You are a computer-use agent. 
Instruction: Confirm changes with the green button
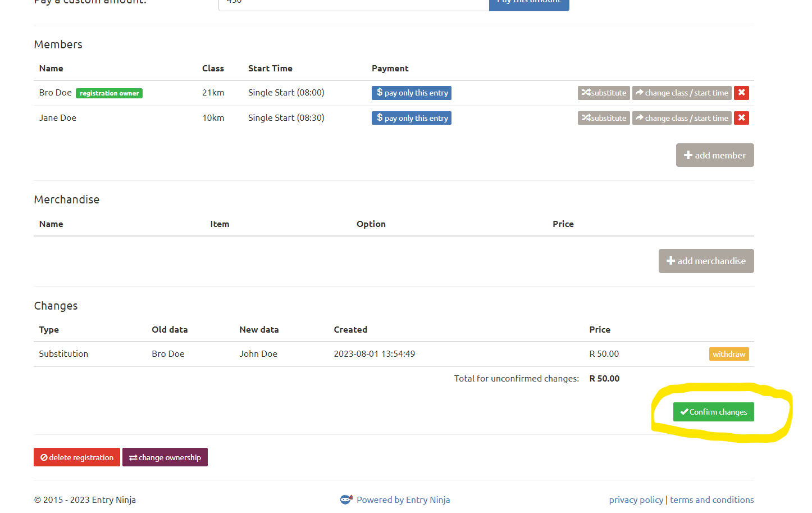(714, 412)
